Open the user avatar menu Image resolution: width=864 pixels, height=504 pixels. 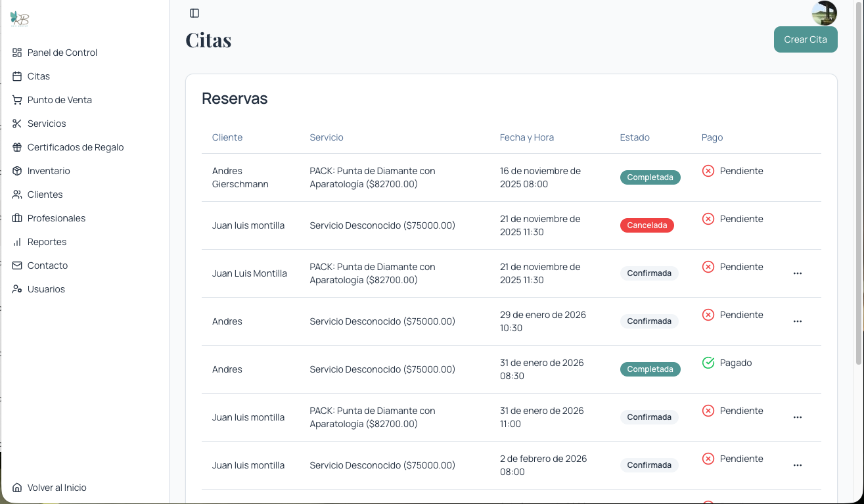(825, 13)
